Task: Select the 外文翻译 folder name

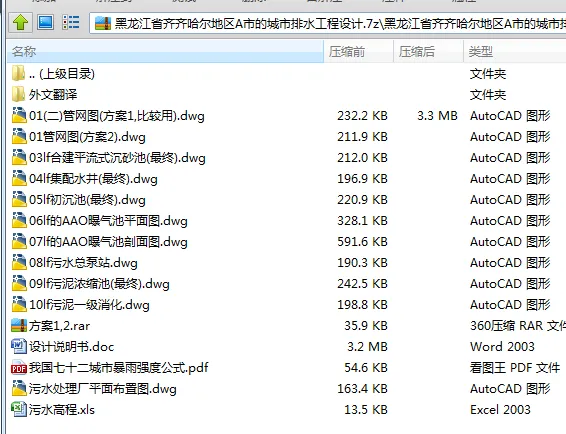Action: [53, 95]
